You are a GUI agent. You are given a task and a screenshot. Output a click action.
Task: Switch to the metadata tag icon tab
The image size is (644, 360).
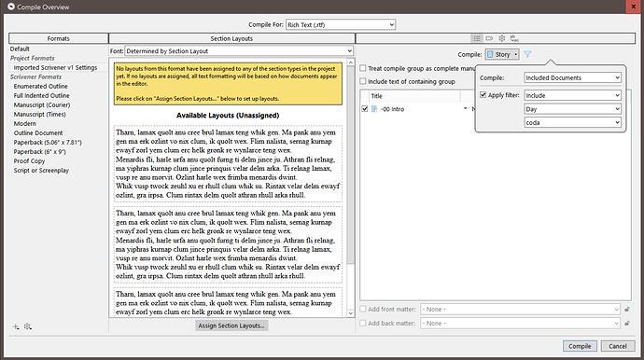tap(489, 38)
